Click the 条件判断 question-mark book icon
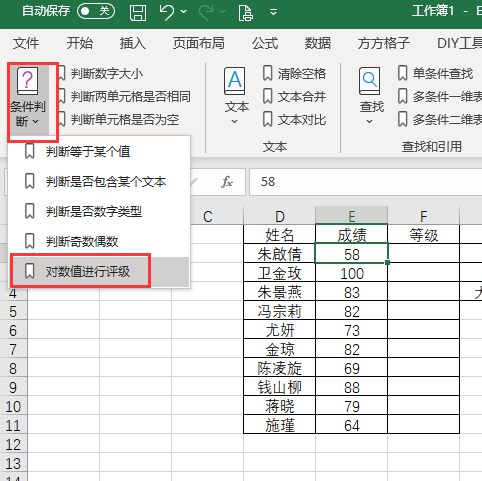 coord(28,81)
